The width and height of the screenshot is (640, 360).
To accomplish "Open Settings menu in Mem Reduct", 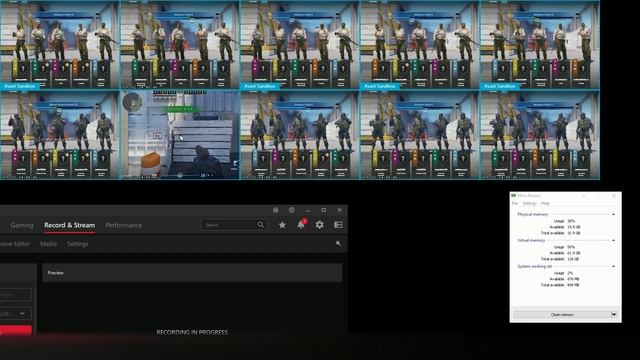I will pos(529,203).
